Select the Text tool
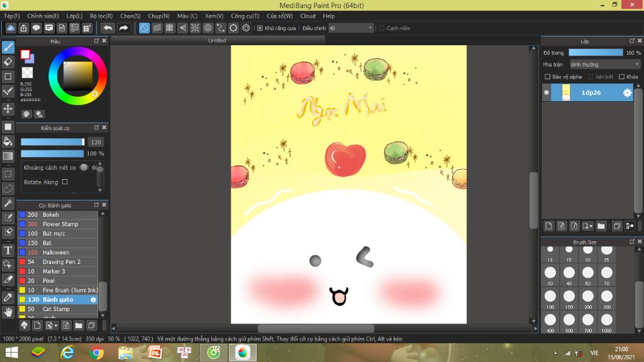Image resolution: width=644 pixels, height=362 pixels. tap(8, 250)
